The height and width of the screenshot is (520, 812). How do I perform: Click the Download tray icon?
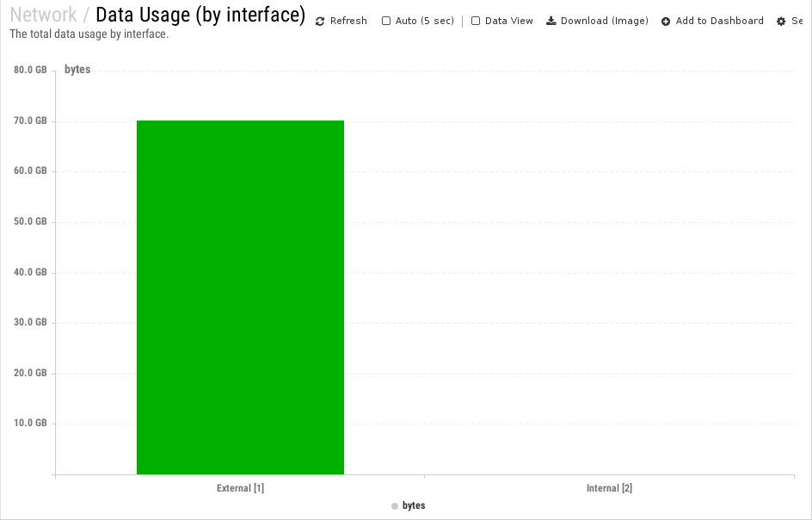click(551, 21)
